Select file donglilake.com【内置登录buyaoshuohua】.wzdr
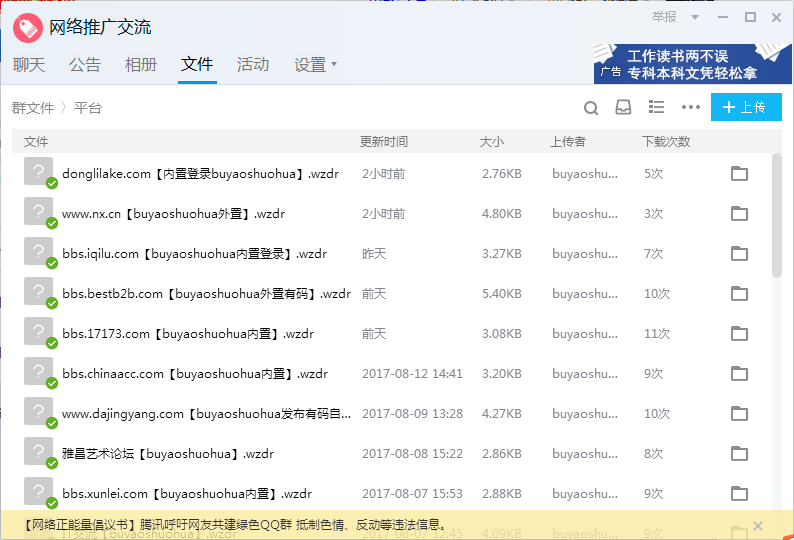Screen dimensions: 794x540 click(201, 174)
